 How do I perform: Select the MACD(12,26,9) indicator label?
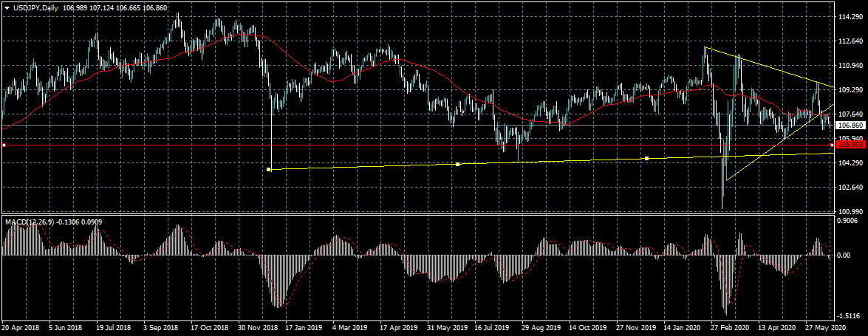(x=29, y=222)
